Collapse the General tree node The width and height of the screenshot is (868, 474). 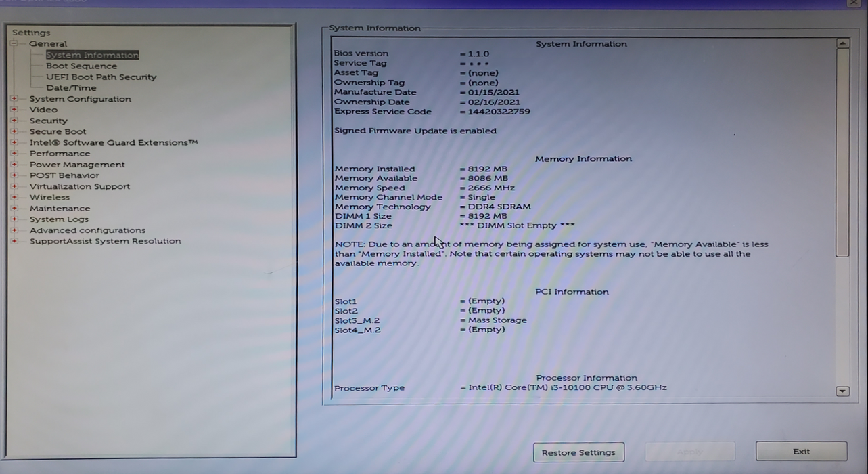(14, 44)
